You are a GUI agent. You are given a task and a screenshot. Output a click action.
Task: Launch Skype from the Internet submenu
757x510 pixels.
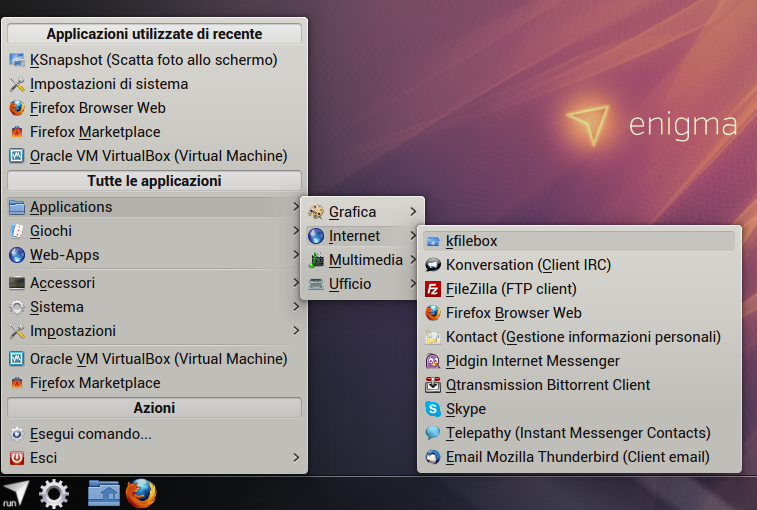tap(579, 409)
